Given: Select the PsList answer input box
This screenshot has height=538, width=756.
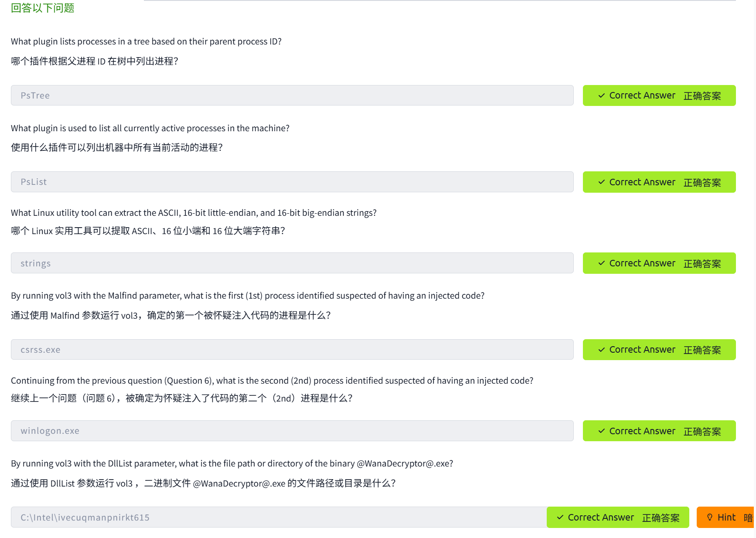Looking at the screenshot, I should [292, 182].
